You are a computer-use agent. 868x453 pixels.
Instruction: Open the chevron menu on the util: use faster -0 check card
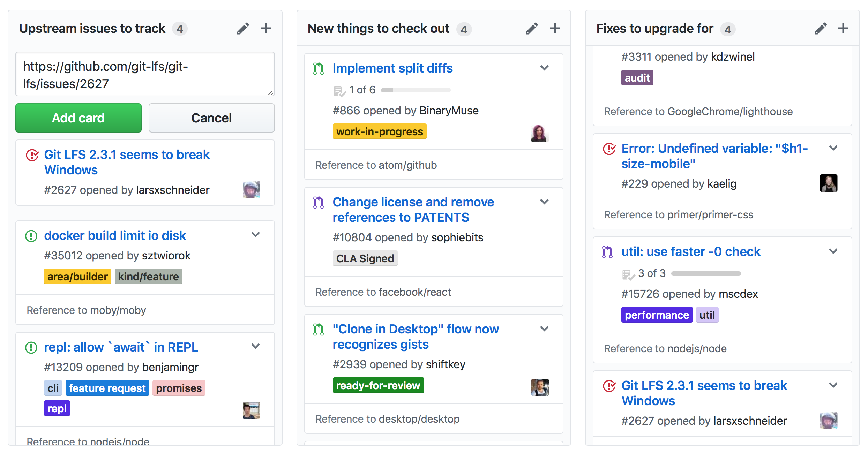pyautogui.click(x=833, y=251)
